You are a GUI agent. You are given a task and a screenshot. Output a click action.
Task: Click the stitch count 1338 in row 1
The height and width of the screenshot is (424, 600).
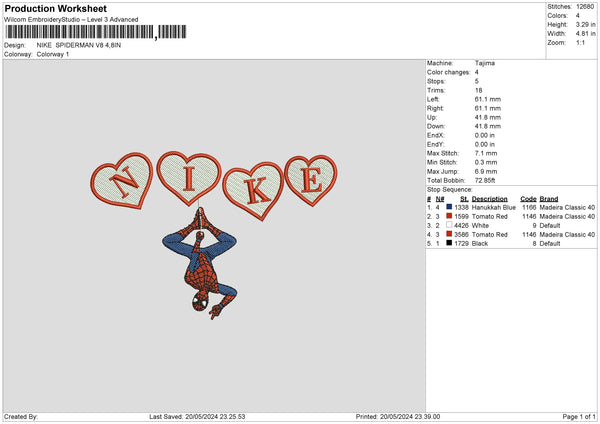click(461, 207)
